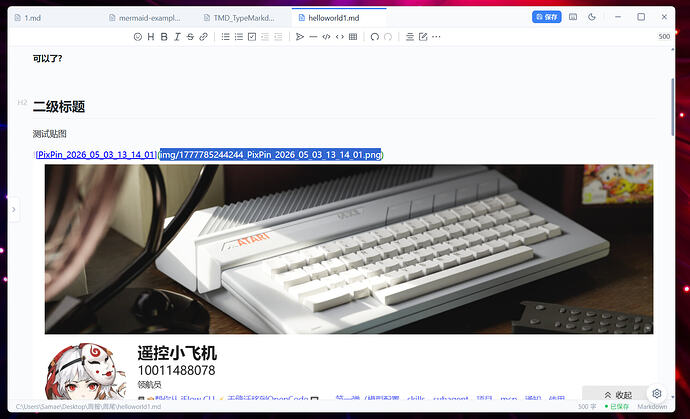The image size is (690, 419).
Task: Toggle dark mode with the moon icon
Action: point(592,17)
